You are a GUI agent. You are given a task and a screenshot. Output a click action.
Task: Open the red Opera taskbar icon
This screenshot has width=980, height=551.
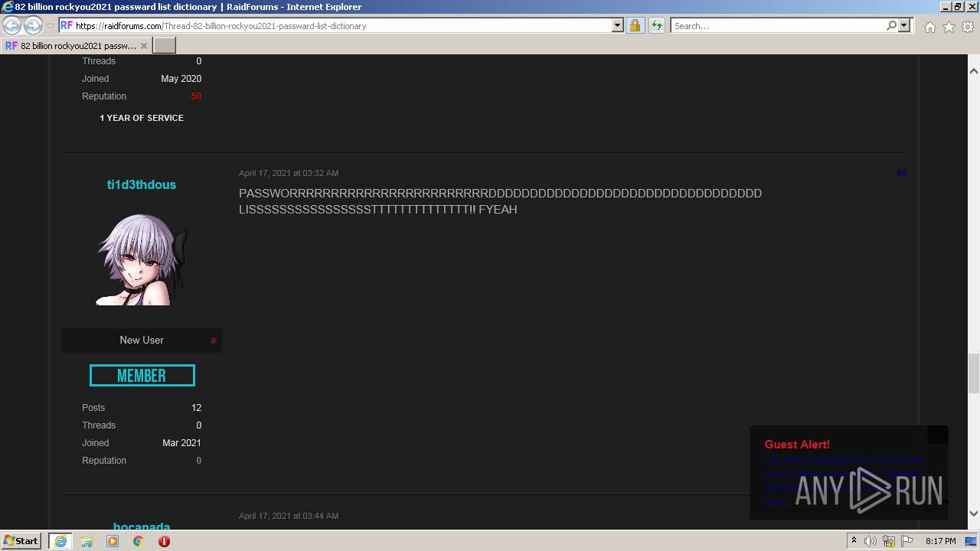click(x=164, y=541)
